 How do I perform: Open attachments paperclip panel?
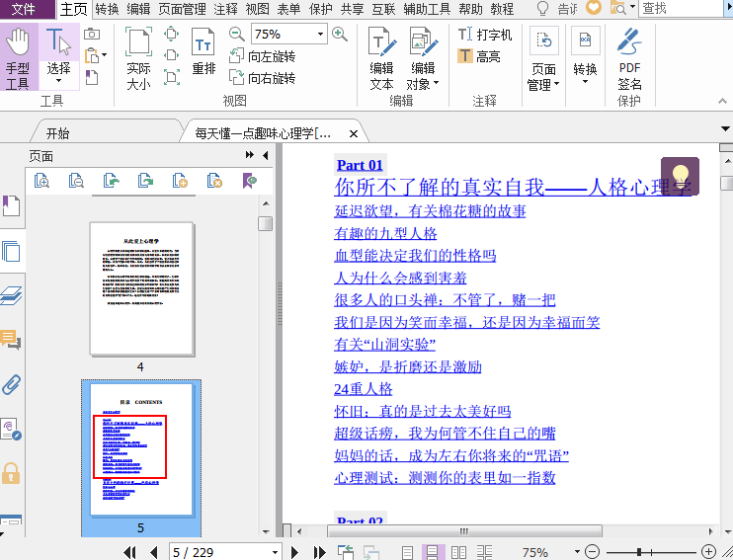[11, 384]
